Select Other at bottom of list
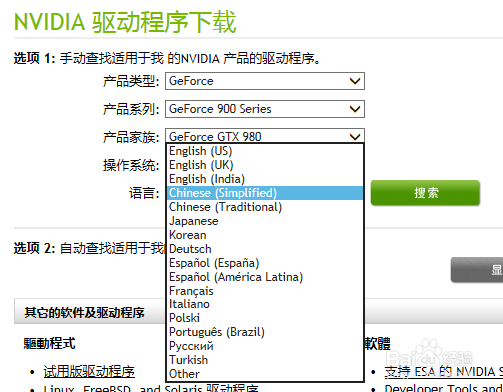The image size is (503, 392). click(265, 374)
